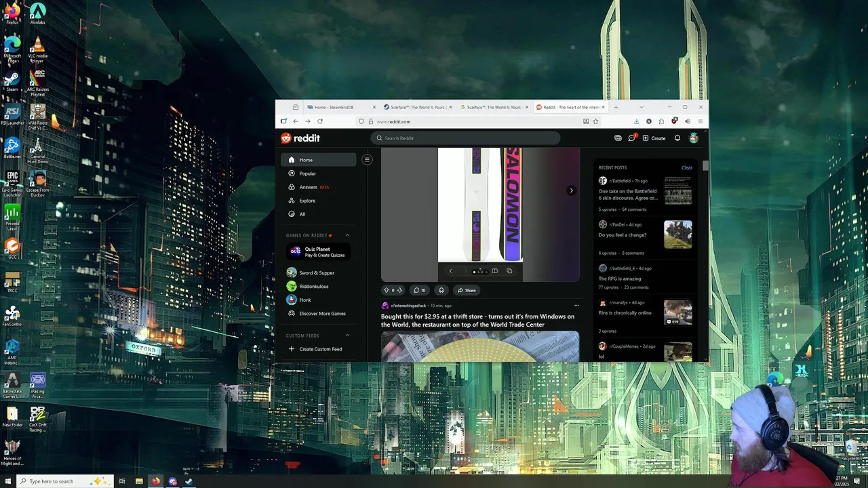Clear the recent posts list
The width and height of the screenshot is (868, 488).
pyautogui.click(x=687, y=167)
